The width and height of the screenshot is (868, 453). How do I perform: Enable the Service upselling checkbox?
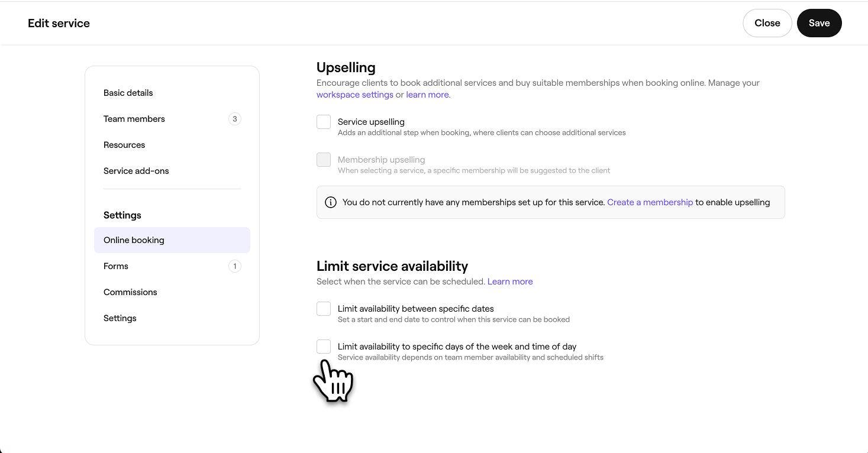click(324, 122)
